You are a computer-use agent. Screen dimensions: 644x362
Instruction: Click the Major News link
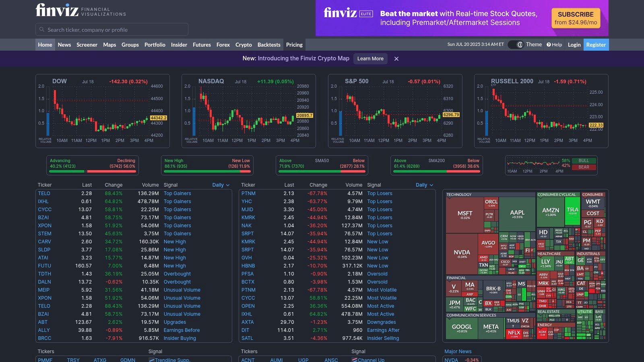click(x=458, y=352)
